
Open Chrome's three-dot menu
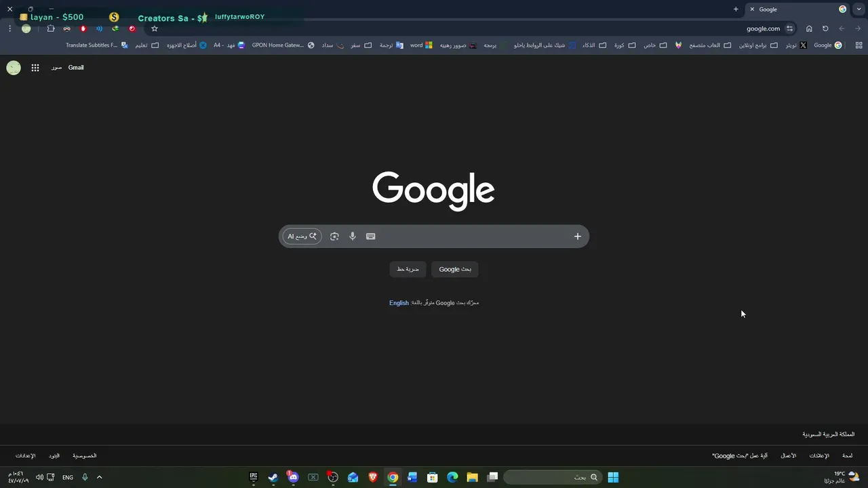[x=9, y=28]
